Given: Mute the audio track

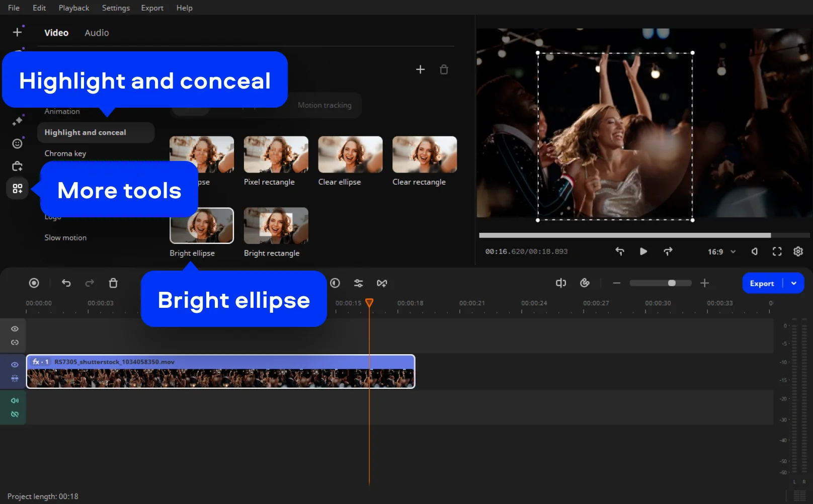Looking at the screenshot, I should click(x=15, y=401).
